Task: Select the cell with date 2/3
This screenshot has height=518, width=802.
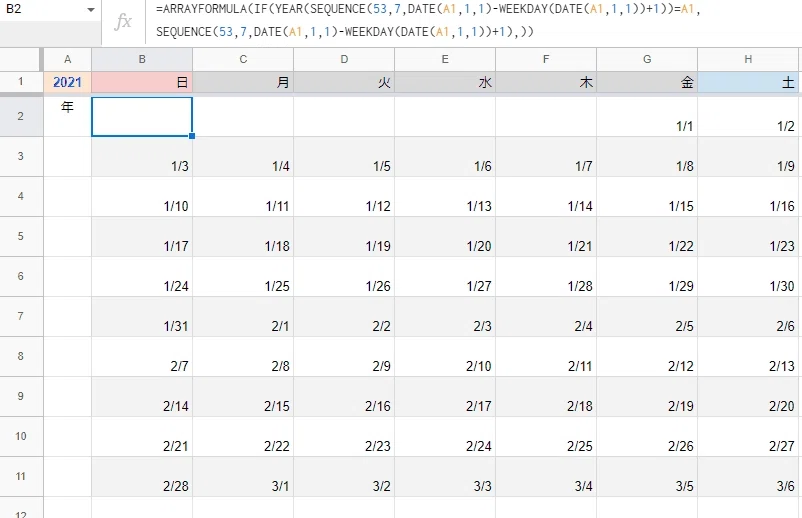Action: [445, 317]
